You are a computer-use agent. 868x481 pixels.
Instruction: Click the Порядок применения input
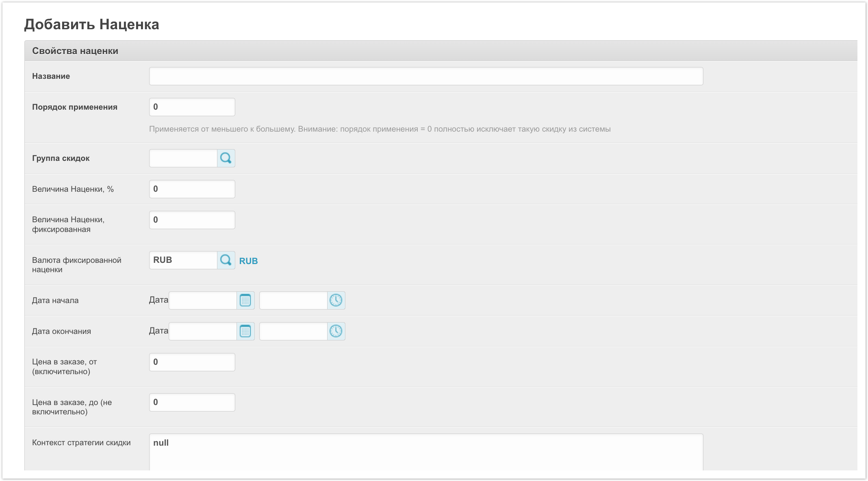coord(192,107)
